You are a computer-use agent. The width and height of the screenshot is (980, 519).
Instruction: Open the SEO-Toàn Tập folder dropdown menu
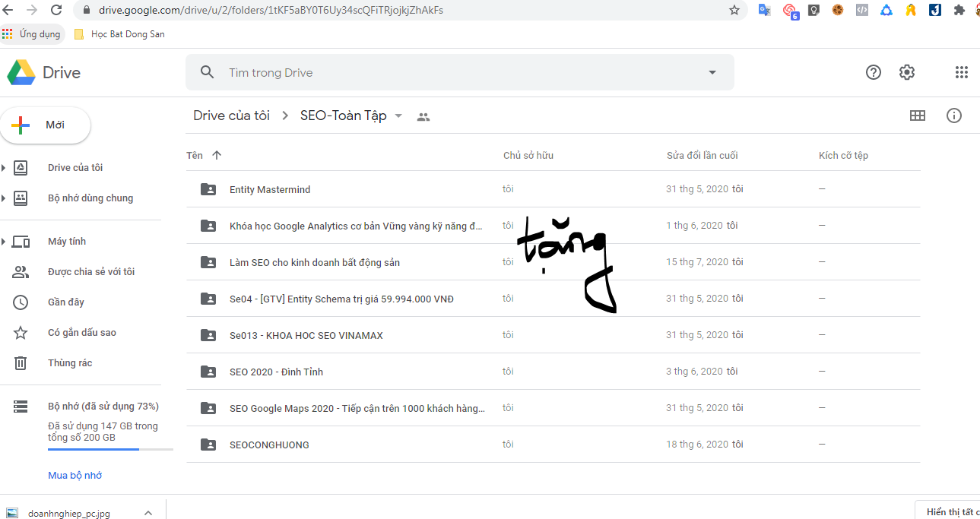coord(398,116)
